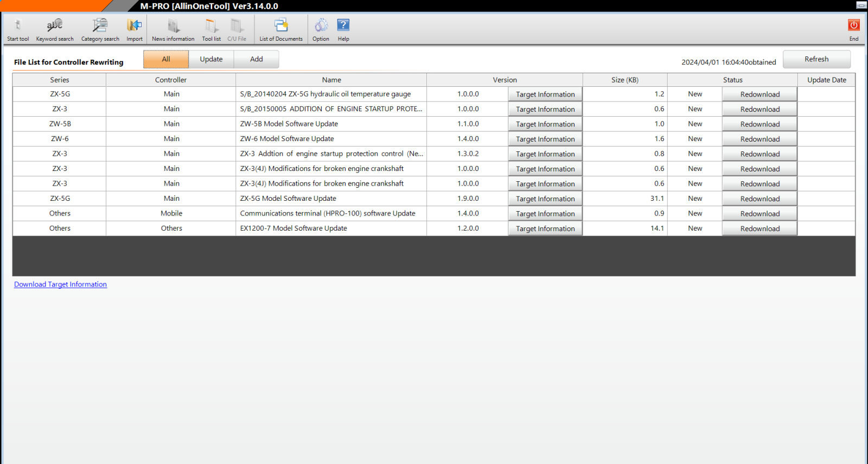Open Category search tool
Image resolution: width=868 pixels, height=464 pixels.
(100, 29)
